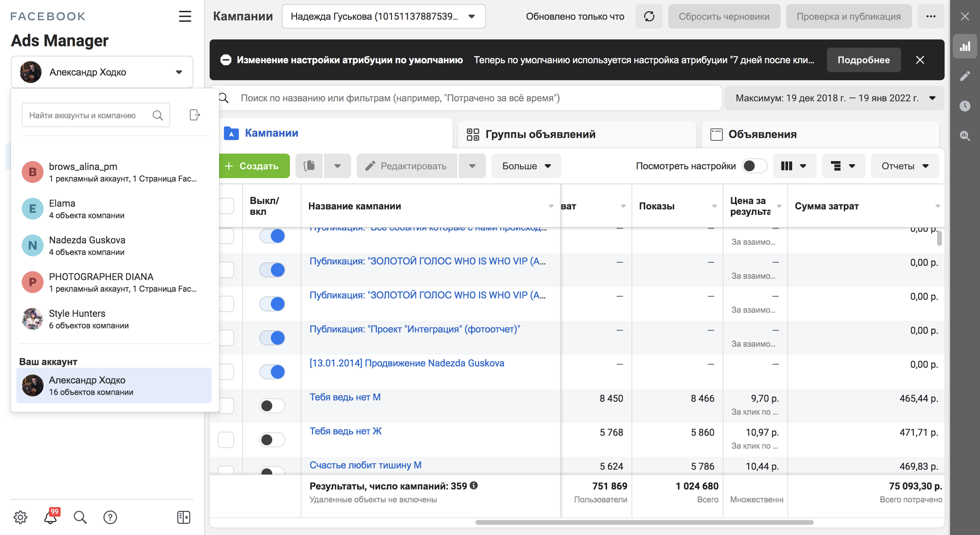Open settings gear in bottom sidebar
Screen dimensions: 980x535
tap(20, 517)
